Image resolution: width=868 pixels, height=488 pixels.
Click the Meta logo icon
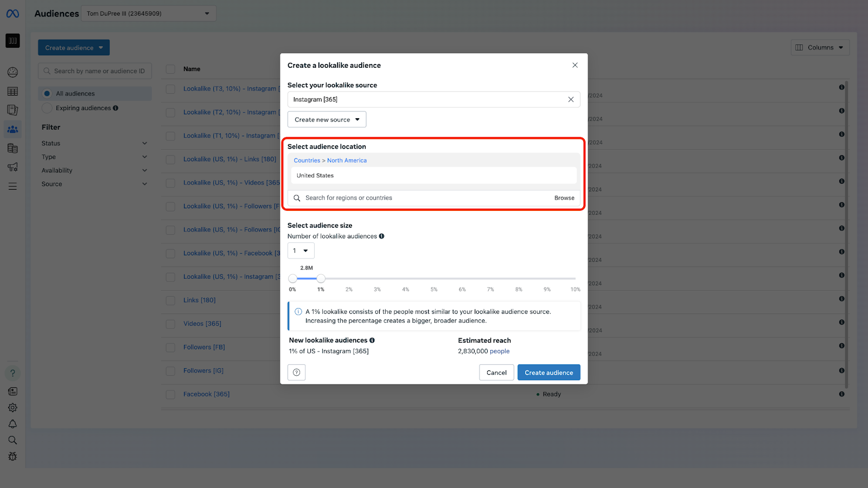(x=12, y=14)
